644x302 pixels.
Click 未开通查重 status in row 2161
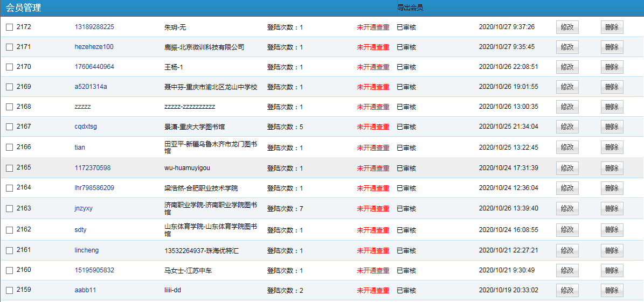tap(373, 251)
